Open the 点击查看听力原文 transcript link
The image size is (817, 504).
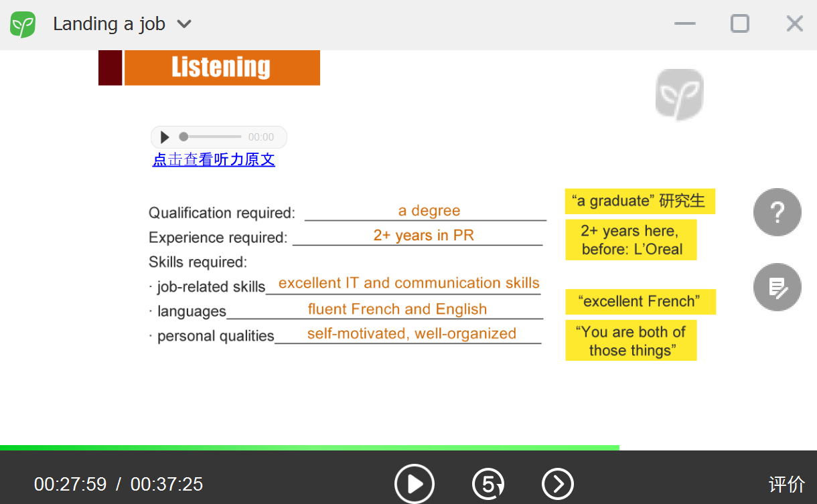pos(214,160)
